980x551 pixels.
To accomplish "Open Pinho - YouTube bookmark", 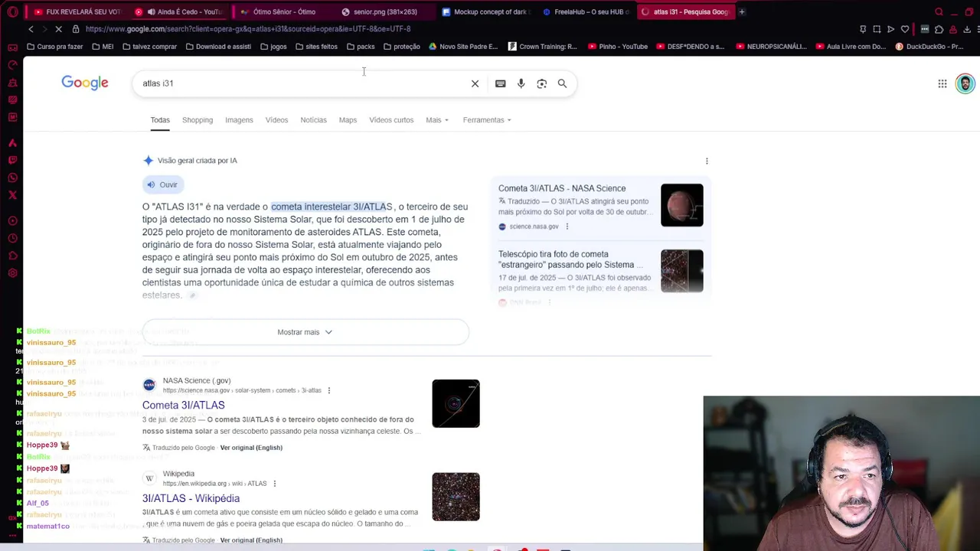I will pos(618,47).
